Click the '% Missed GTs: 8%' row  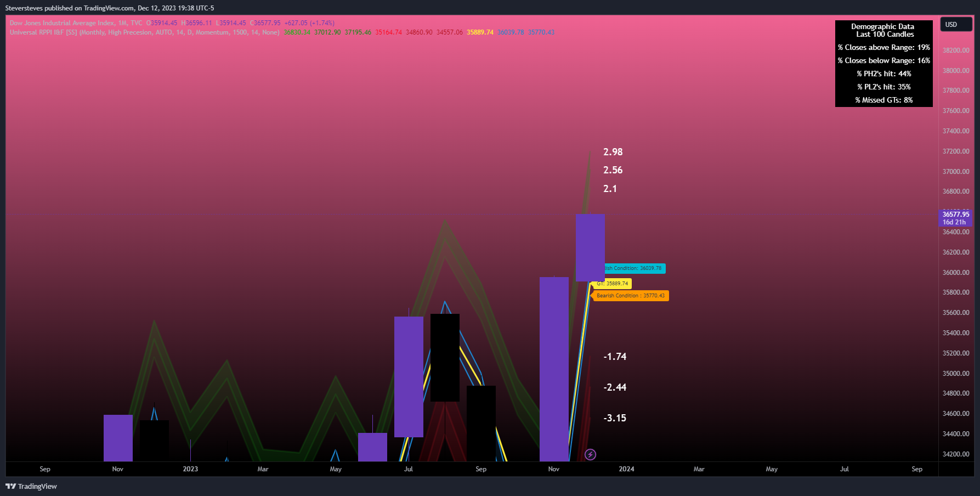883,100
